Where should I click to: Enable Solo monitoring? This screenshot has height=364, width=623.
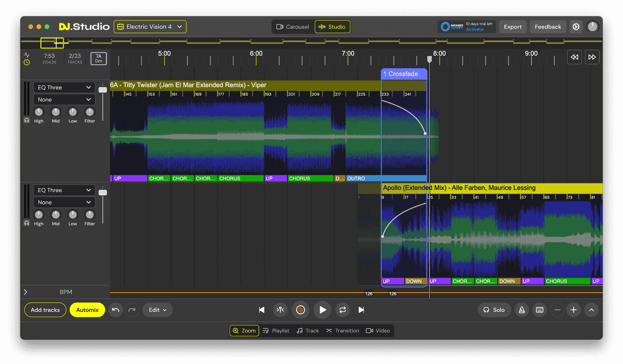[x=494, y=310]
